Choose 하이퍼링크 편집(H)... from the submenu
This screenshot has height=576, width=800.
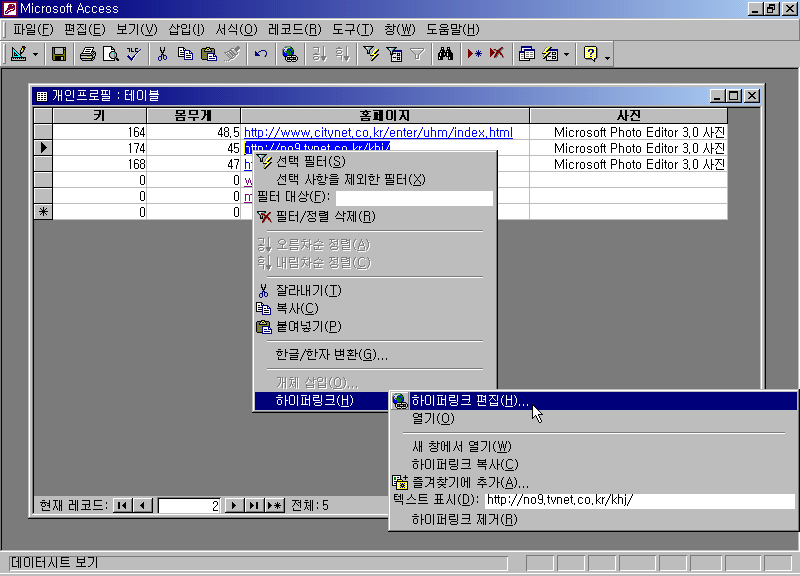pyautogui.click(x=470, y=401)
